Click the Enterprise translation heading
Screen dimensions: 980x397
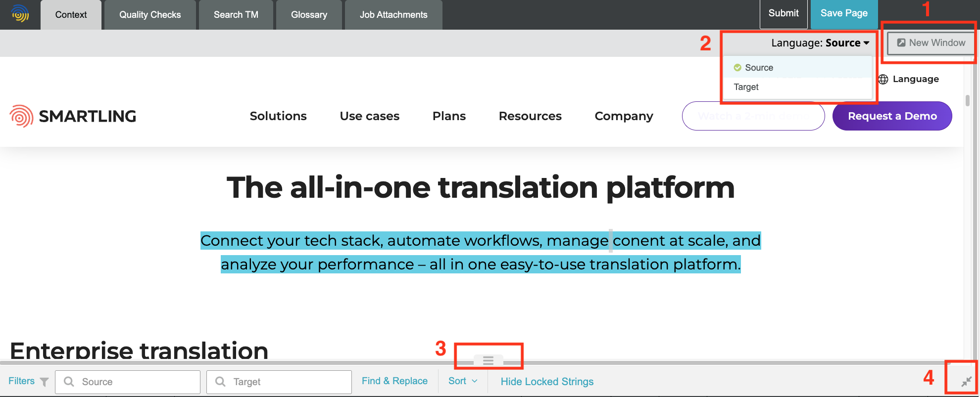click(139, 350)
